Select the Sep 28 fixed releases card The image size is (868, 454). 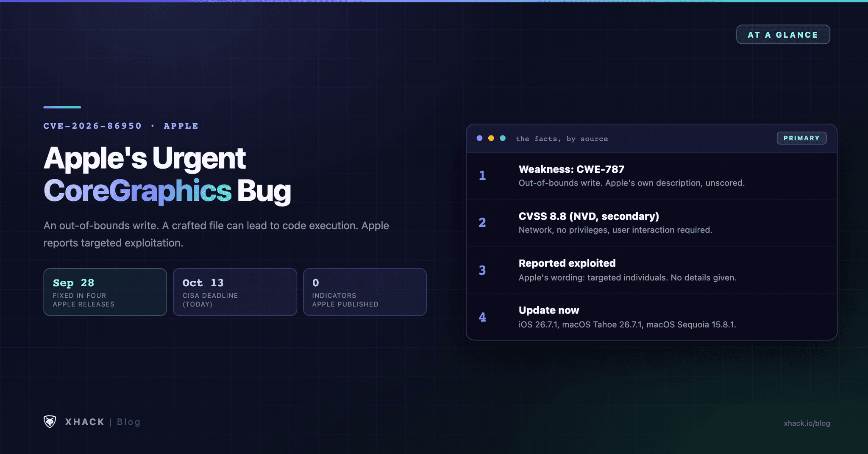click(x=105, y=292)
